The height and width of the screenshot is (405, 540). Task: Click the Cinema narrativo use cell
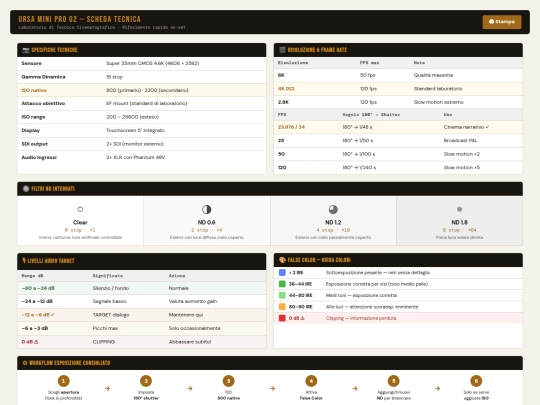(x=466, y=127)
